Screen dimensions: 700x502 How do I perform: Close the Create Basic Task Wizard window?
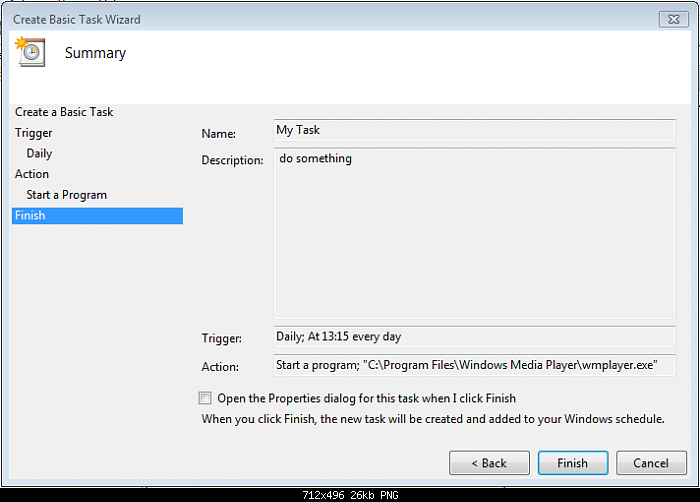pos(672,19)
